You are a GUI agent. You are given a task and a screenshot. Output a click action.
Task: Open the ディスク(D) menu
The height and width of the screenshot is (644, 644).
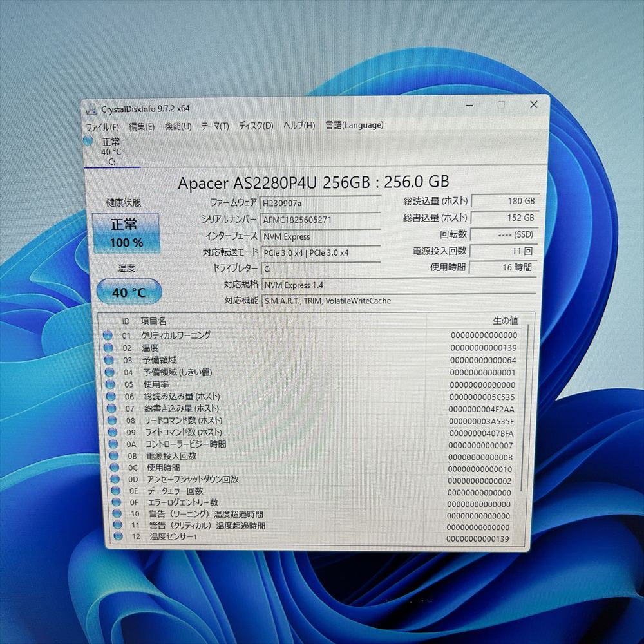[256, 126]
